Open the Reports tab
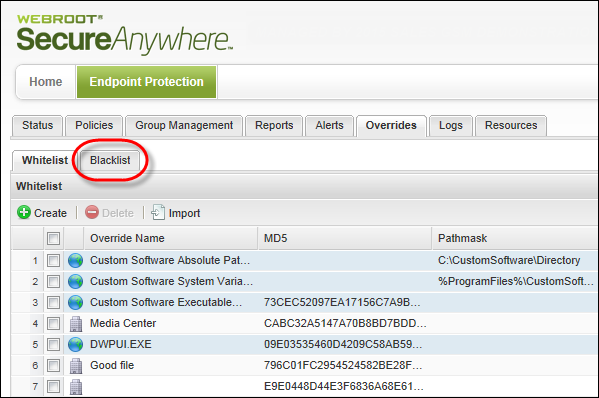 pos(274,125)
